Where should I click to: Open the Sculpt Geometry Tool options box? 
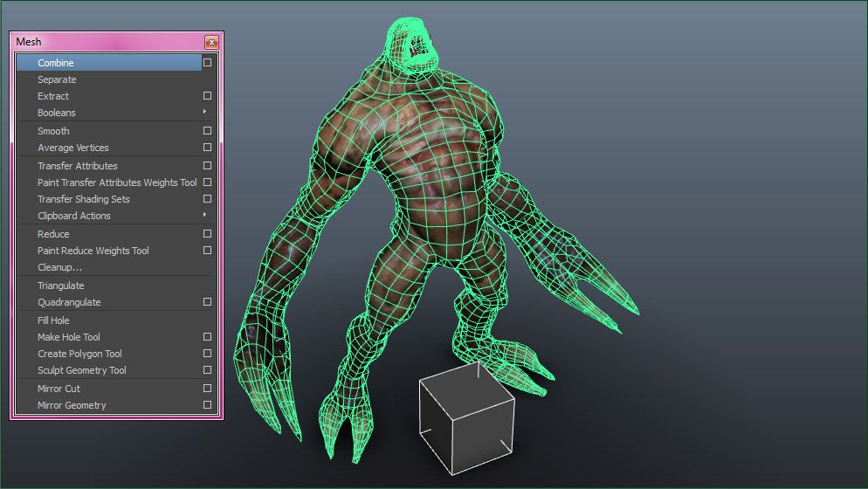pyautogui.click(x=207, y=370)
